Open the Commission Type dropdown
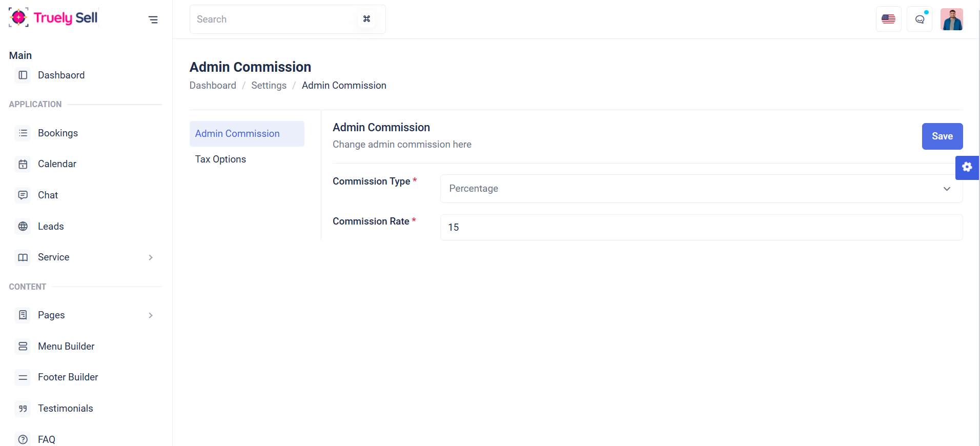 click(x=701, y=189)
